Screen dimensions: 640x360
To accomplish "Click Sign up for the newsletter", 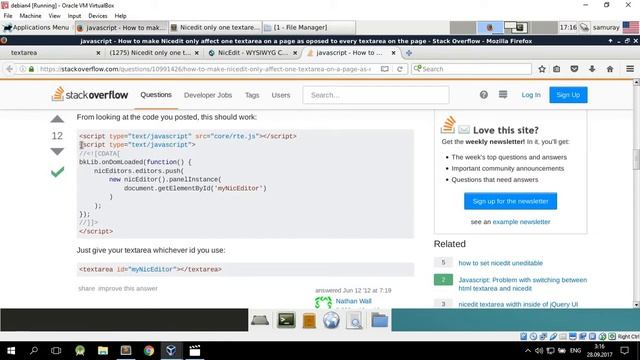I will (510, 201).
